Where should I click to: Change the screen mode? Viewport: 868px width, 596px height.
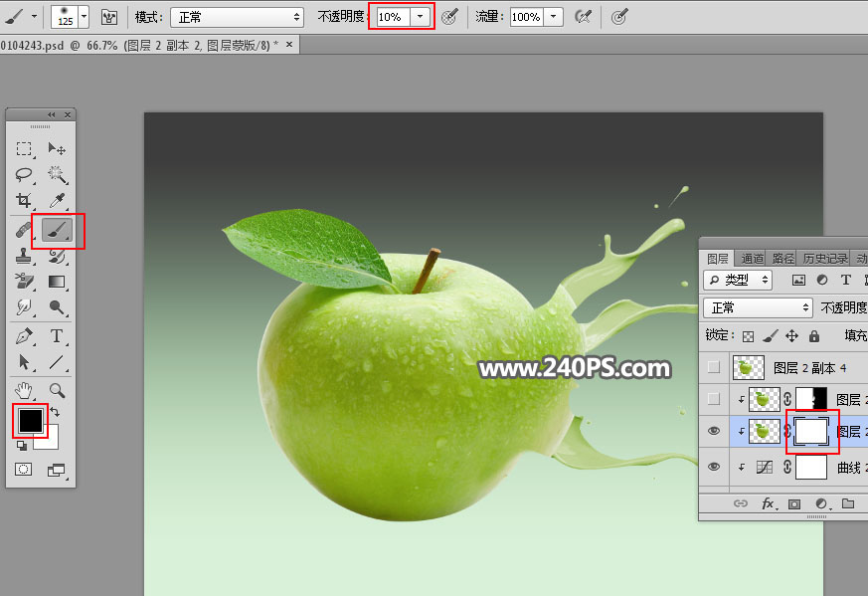(56, 471)
